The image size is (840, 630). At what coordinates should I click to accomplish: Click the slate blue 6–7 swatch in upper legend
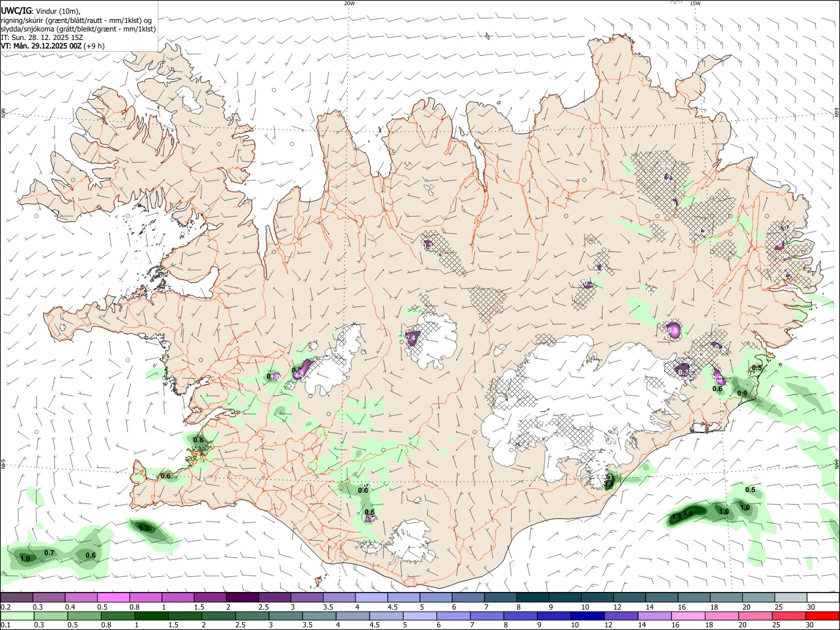click(x=469, y=598)
